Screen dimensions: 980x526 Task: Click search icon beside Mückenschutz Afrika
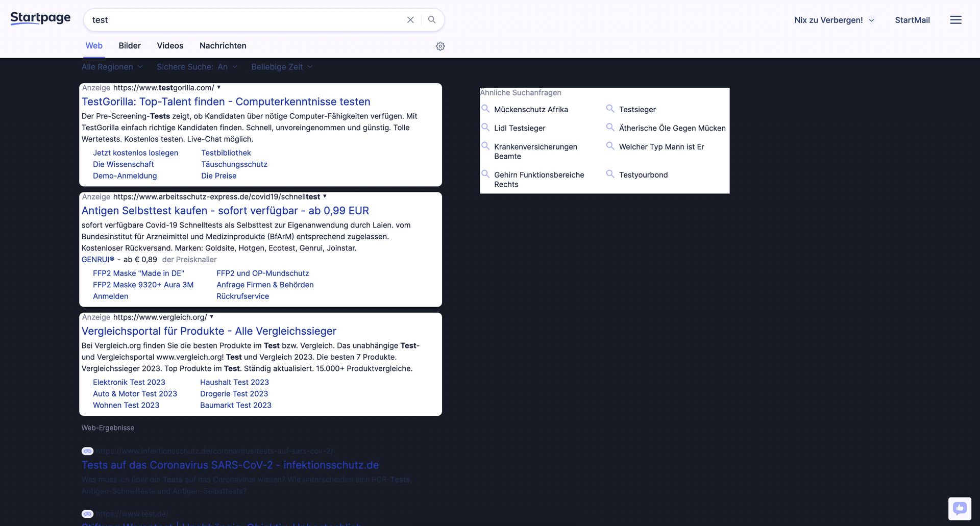click(485, 109)
